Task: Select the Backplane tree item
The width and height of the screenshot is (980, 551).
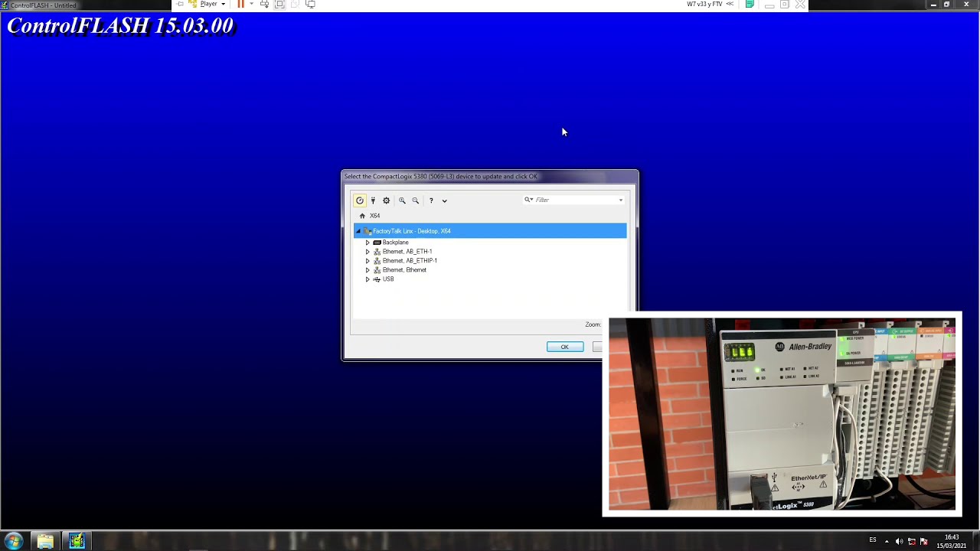Action: click(395, 243)
